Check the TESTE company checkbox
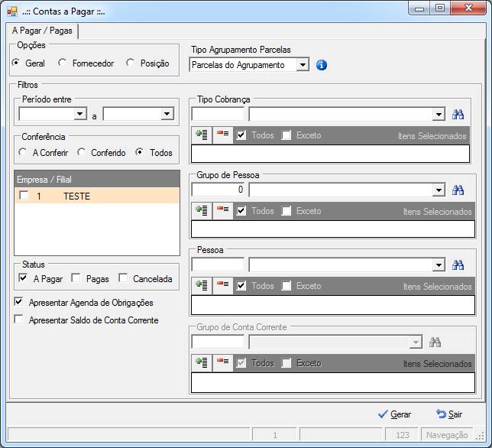 [24, 196]
